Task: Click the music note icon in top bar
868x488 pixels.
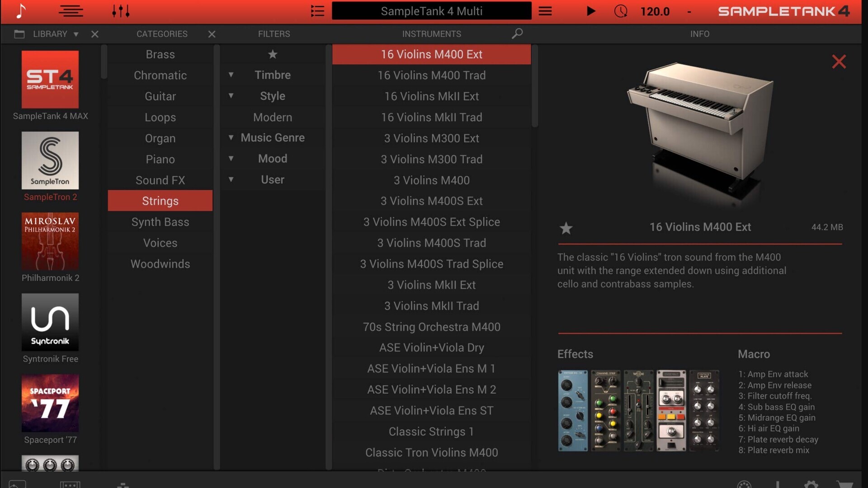Action: [x=20, y=11]
